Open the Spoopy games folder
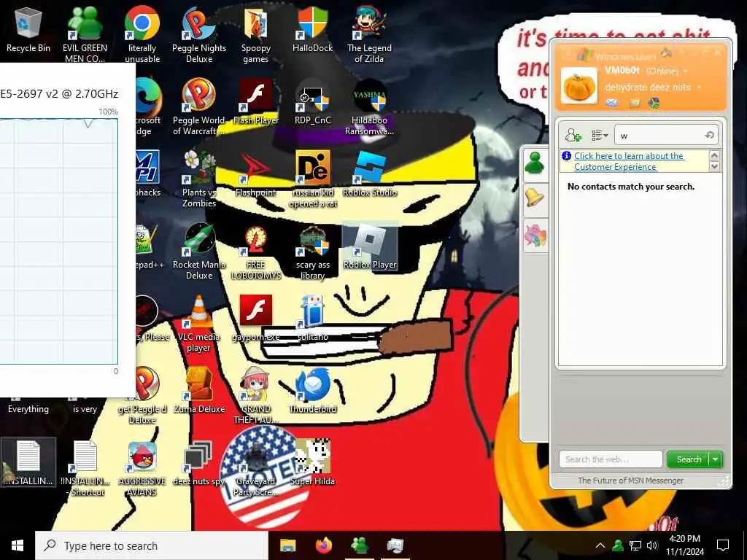This screenshot has height=560, width=747. click(x=256, y=34)
